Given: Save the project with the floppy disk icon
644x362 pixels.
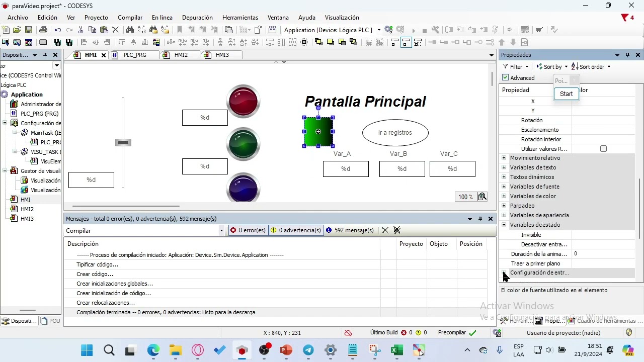Looking at the screenshot, I should click(x=29, y=30).
